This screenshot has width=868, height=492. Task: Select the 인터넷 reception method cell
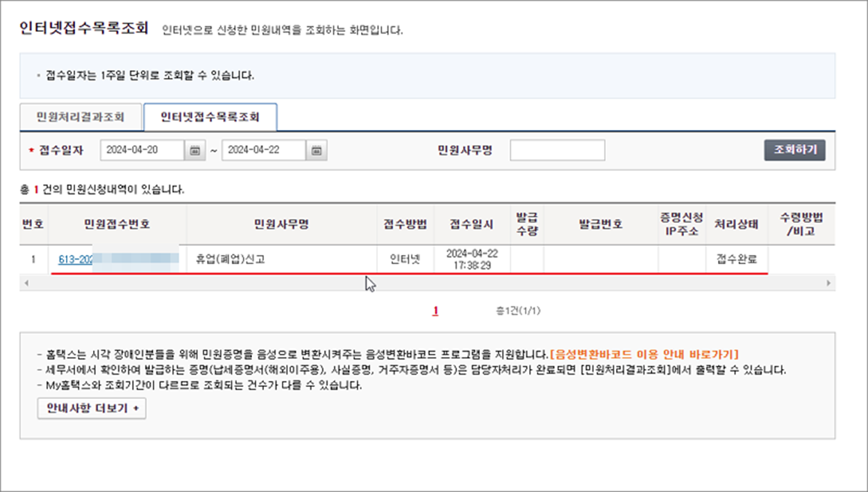coord(405,261)
